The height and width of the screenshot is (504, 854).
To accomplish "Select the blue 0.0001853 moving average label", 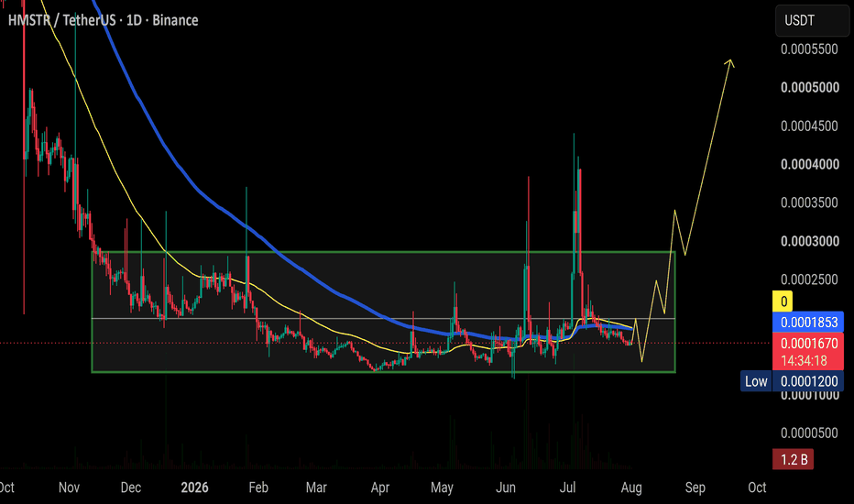I will [x=808, y=322].
